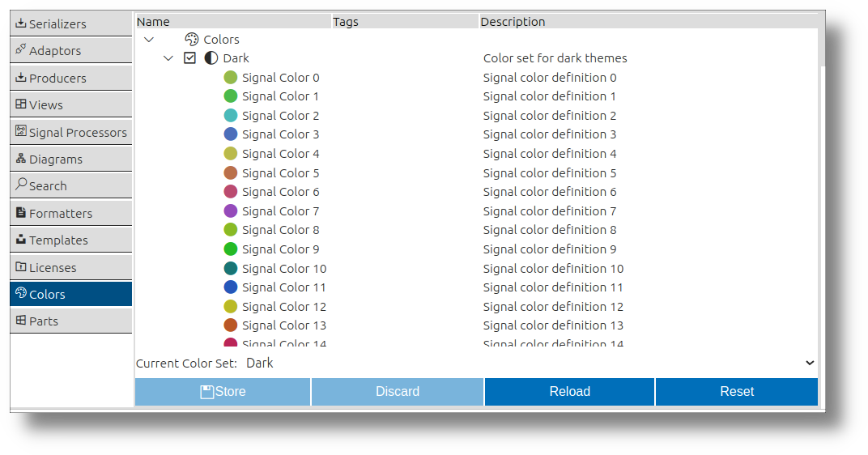Image resolution: width=868 pixels, height=455 pixels.
Task: Click 'Color set for dark themes' description
Action: click(x=555, y=58)
